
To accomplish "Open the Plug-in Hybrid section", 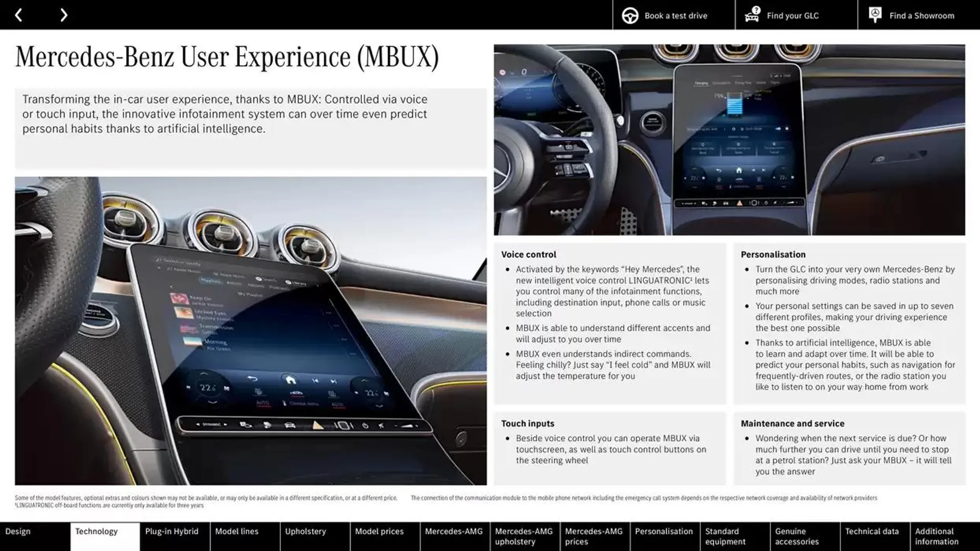I will 171,532.
